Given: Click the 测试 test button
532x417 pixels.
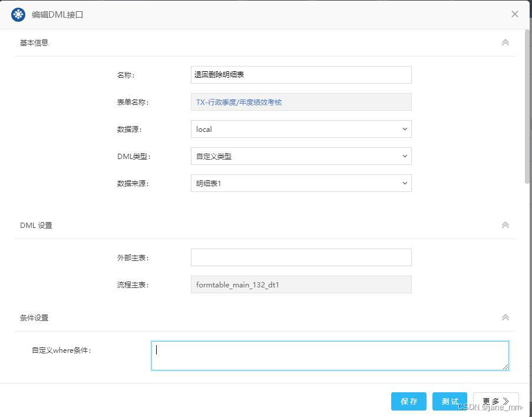Looking at the screenshot, I should 450,401.
